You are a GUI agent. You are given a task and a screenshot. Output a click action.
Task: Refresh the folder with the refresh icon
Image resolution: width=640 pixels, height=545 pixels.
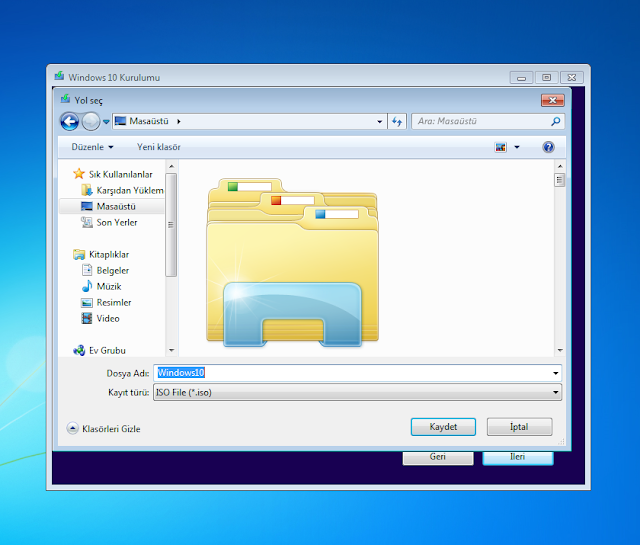click(x=397, y=122)
